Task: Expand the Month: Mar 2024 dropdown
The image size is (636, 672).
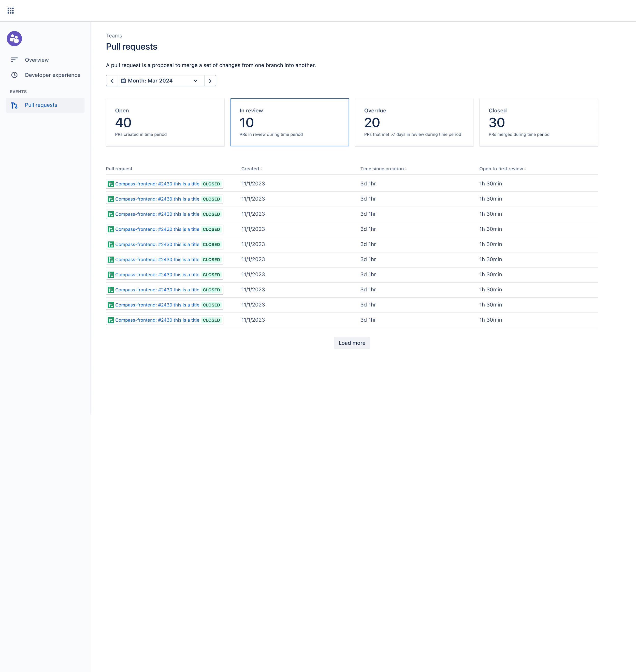Action: (161, 81)
